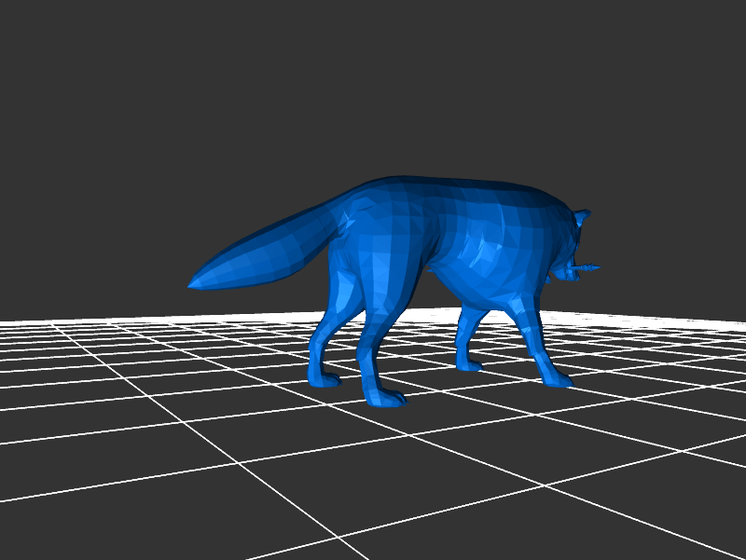The image size is (746, 560).
Task: Click empty dark background above the wolf
Action: pos(373,84)
